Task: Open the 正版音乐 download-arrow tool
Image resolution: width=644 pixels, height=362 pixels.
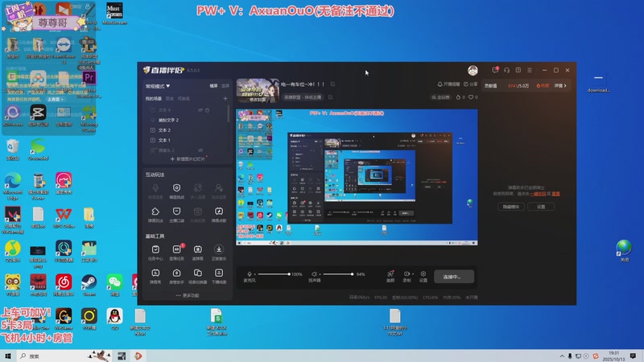Action: 219,252
